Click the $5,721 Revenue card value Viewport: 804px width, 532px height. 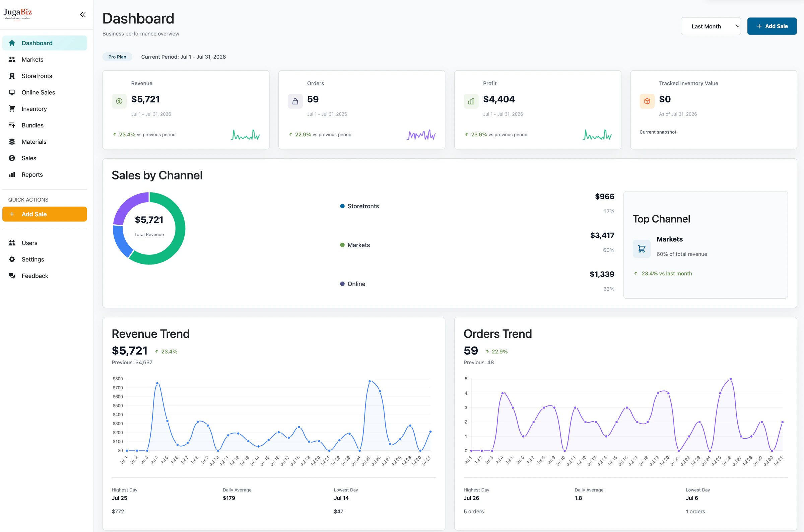(145, 99)
